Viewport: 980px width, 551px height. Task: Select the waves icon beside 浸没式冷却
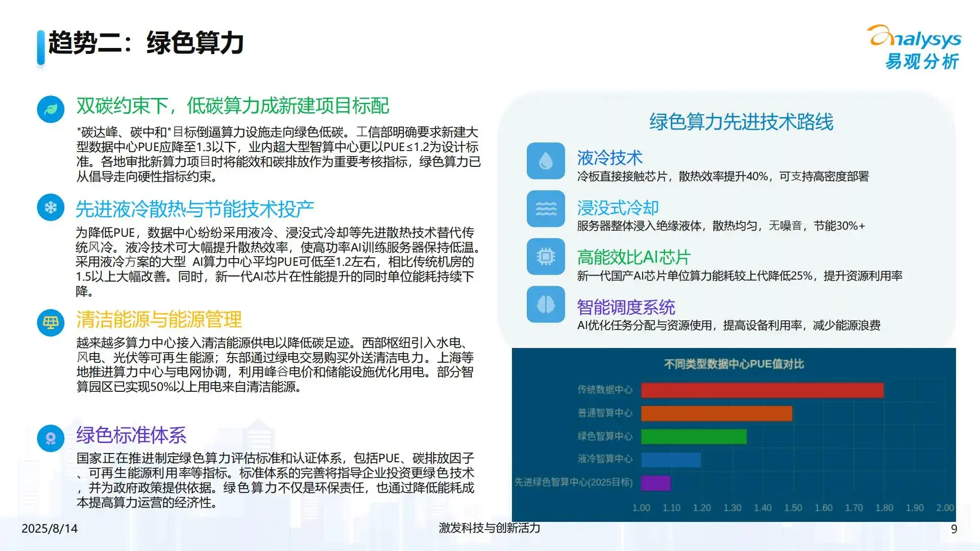pos(545,208)
